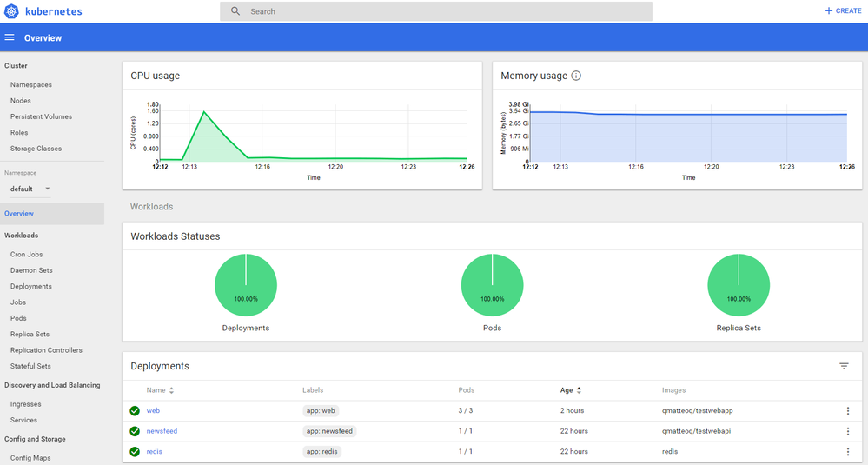This screenshot has height=465, width=868.
Task: Click the Pods column header
Action: pos(466,390)
